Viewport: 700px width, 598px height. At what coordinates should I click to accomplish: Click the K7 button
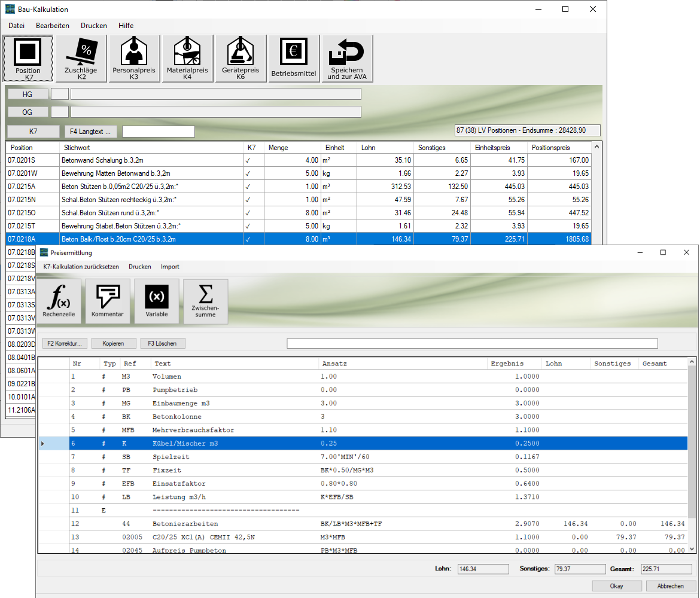(x=34, y=132)
